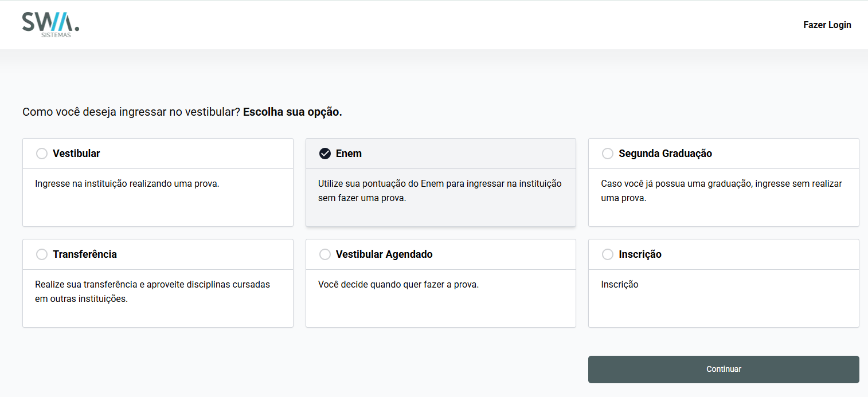
Task: Click 'Você decide quando quer fazer a prova'
Action: (398, 285)
